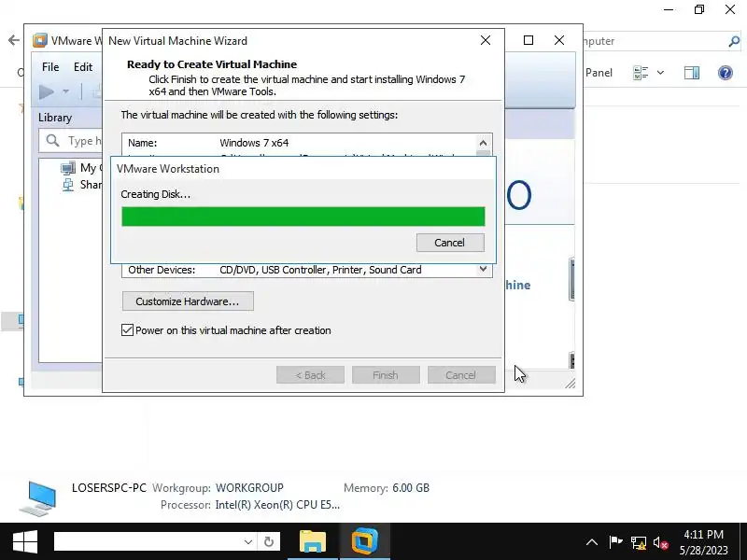Open the VMware File menu
The image size is (747, 560).
click(x=50, y=67)
